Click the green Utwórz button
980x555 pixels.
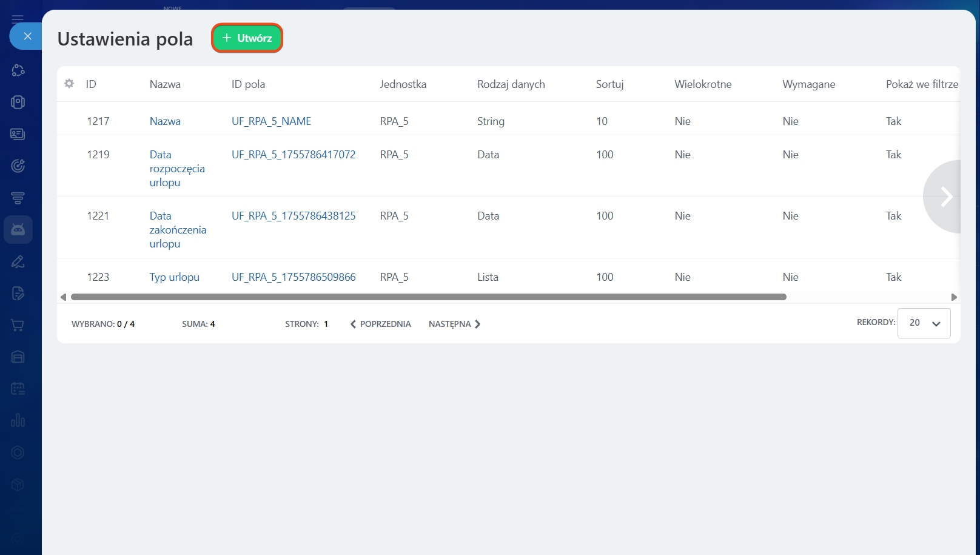247,38
